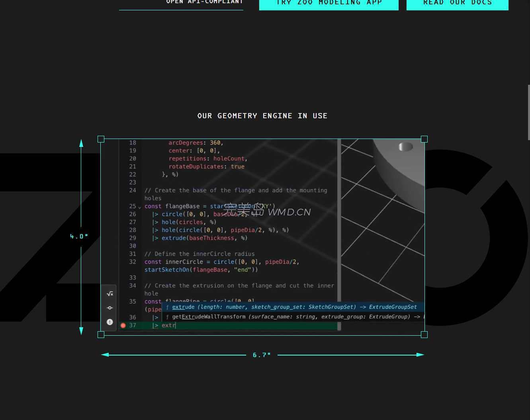Click the bottom-right corner resize handle
530x420 pixels.
coord(424,335)
